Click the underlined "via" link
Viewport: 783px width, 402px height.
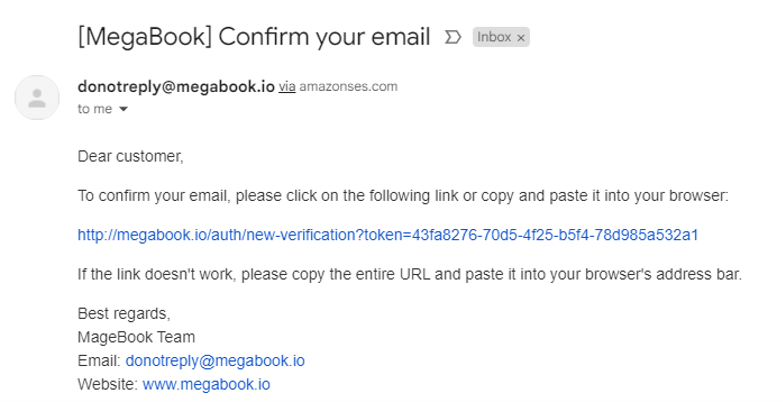pos(287,86)
